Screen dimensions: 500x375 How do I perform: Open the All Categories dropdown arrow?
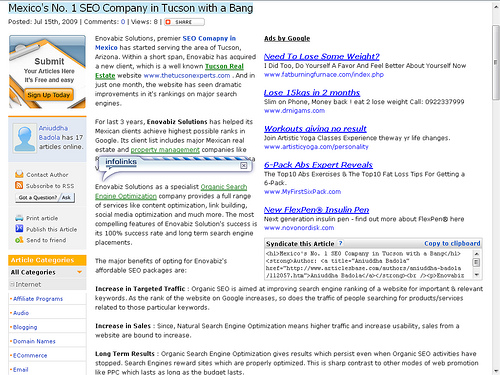pyautogui.click(x=79, y=272)
